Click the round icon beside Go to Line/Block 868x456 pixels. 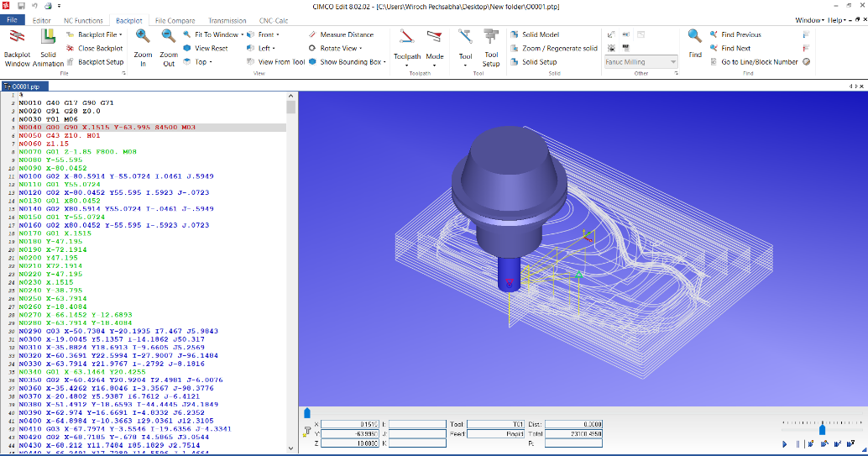tap(806, 62)
